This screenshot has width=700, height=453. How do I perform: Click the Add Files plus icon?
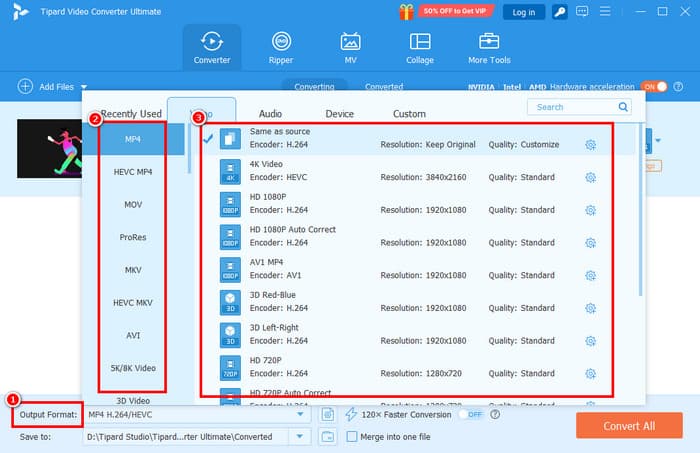(x=25, y=86)
